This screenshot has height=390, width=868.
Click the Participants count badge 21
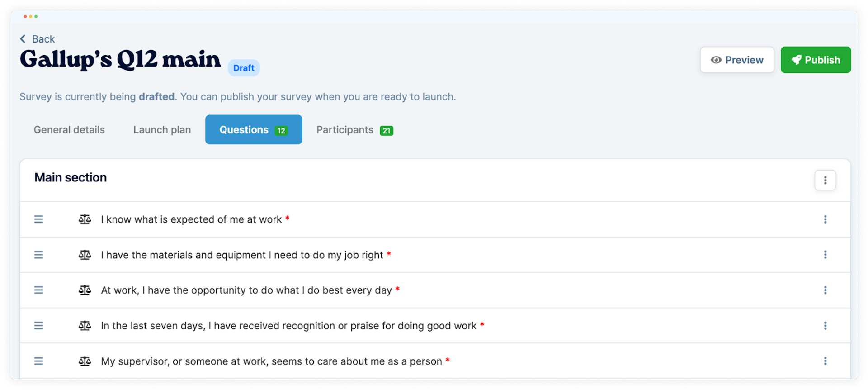click(387, 131)
